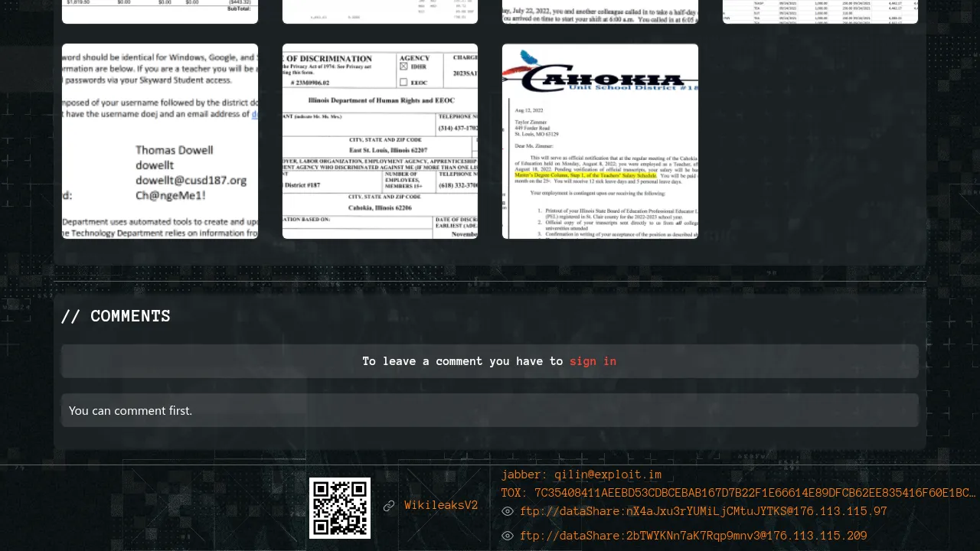The height and width of the screenshot is (551, 980).
Task: Click the jabber contact address
Action: coord(581,474)
